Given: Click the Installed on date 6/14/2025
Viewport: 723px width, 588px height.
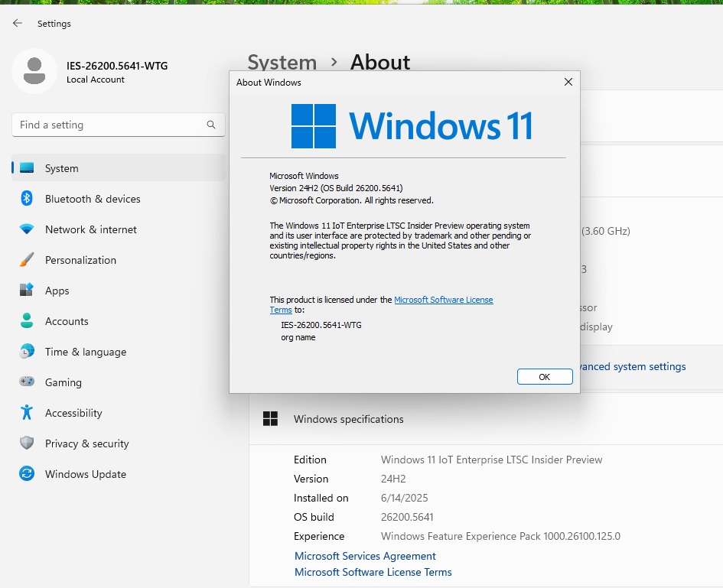Looking at the screenshot, I should click(x=405, y=498).
